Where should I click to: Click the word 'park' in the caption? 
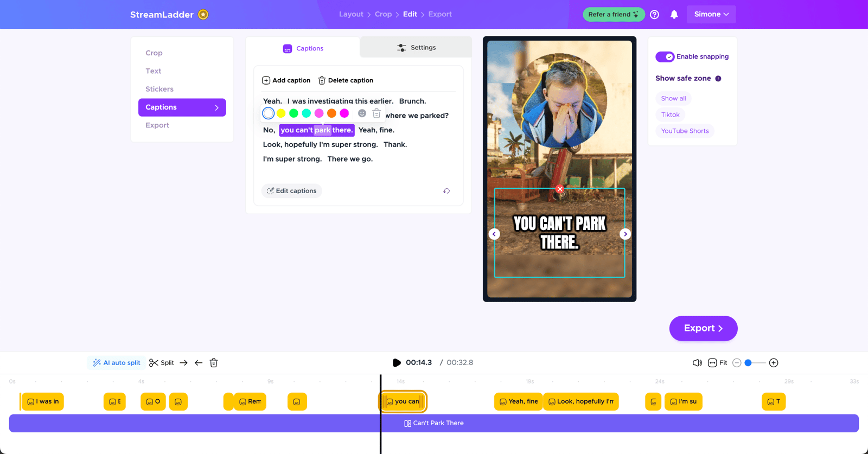click(x=322, y=130)
